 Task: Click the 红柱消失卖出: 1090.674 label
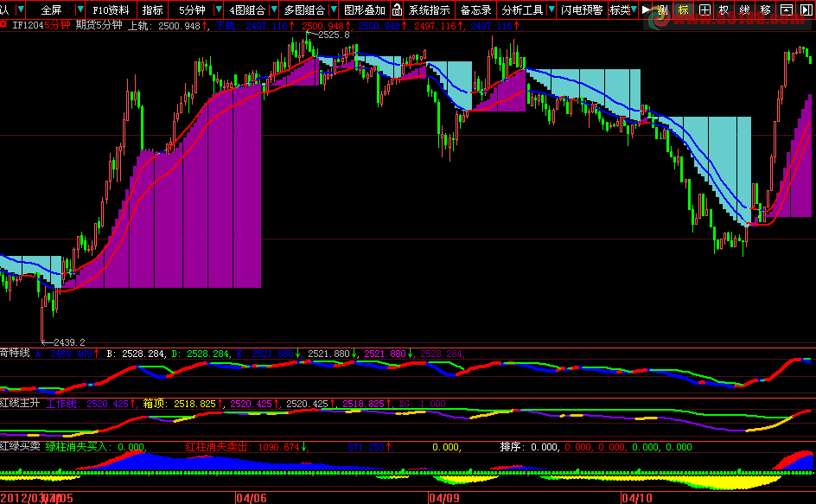pyautogui.click(x=243, y=447)
